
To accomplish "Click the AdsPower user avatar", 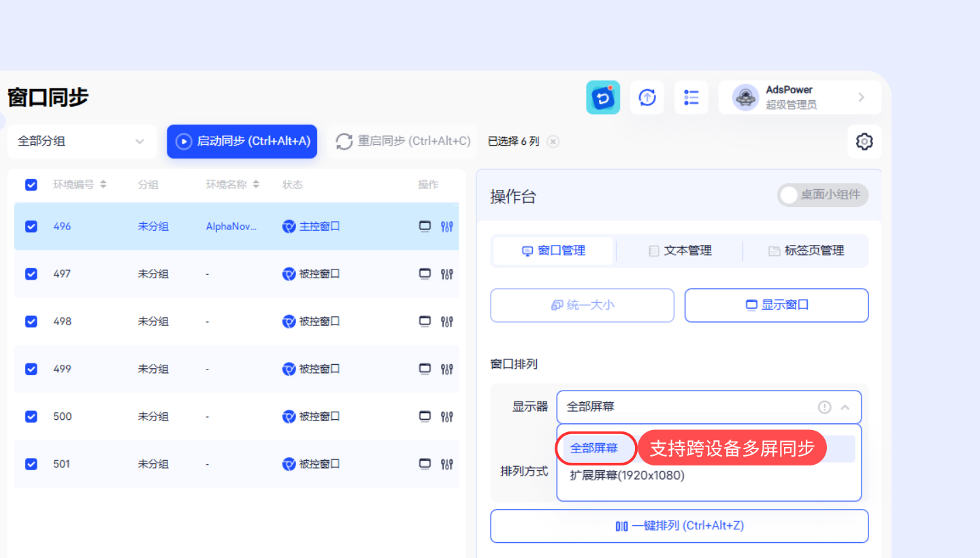I will [745, 97].
